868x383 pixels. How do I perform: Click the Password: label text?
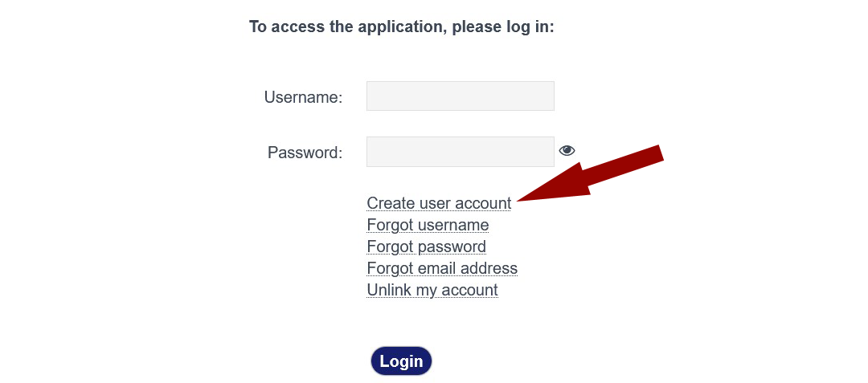coord(305,153)
